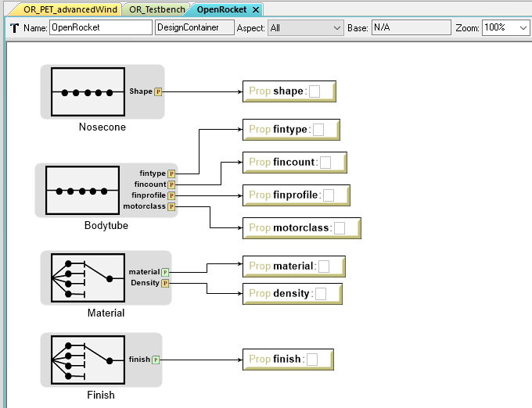
Task: Click the Density port on Material
Action: (165, 283)
